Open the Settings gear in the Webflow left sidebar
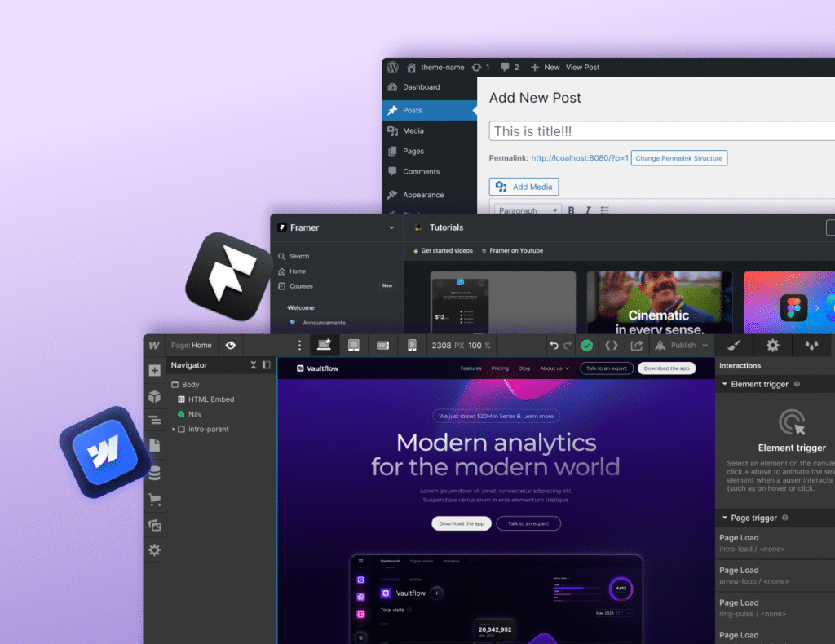 (x=154, y=550)
